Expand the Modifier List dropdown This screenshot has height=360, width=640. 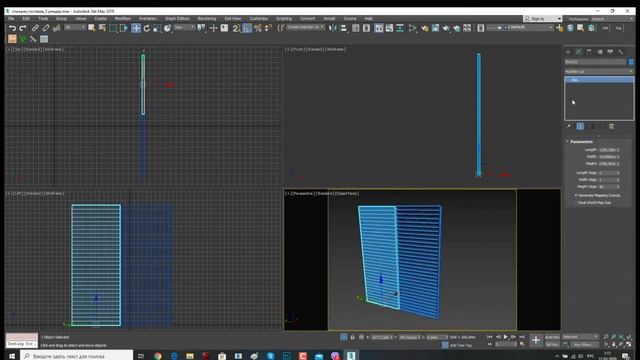coord(599,71)
